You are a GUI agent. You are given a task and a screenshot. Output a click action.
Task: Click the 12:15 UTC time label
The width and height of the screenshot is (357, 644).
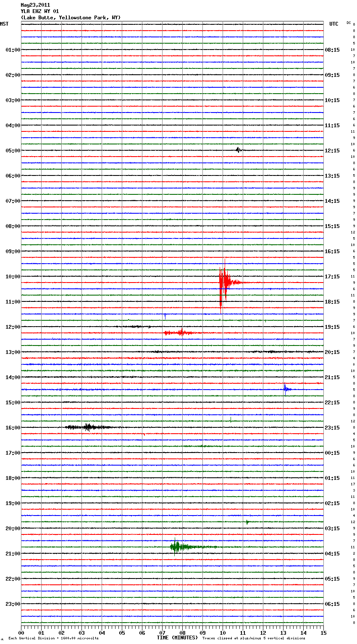click(x=332, y=151)
